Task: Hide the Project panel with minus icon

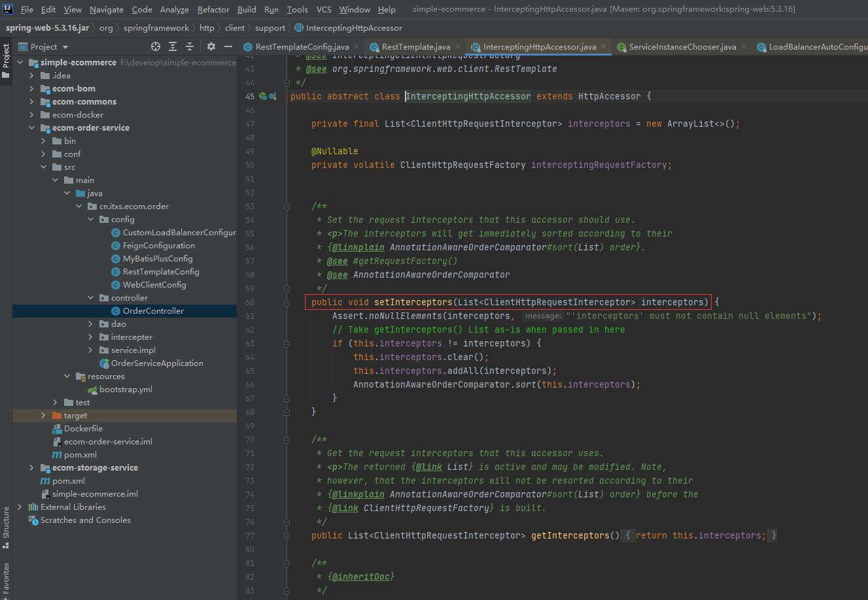Action: point(228,46)
